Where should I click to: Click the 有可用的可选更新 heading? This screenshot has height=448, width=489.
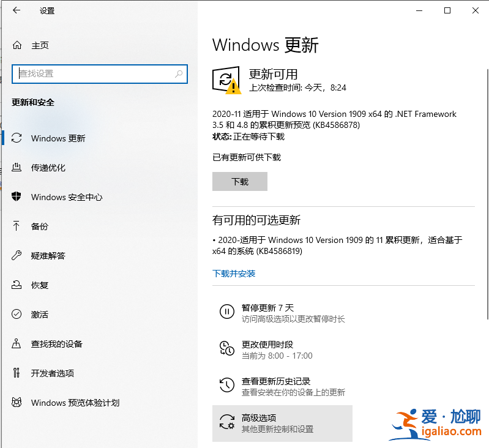click(x=256, y=220)
